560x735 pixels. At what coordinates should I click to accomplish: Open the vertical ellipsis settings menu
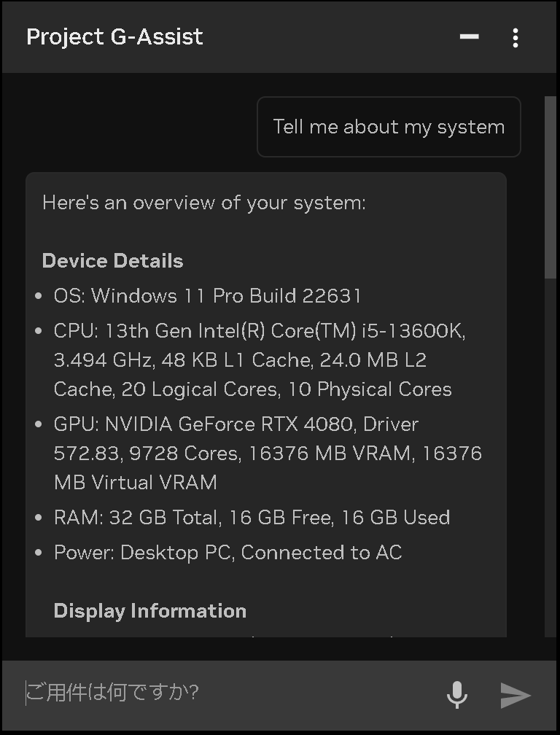click(x=516, y=37)
